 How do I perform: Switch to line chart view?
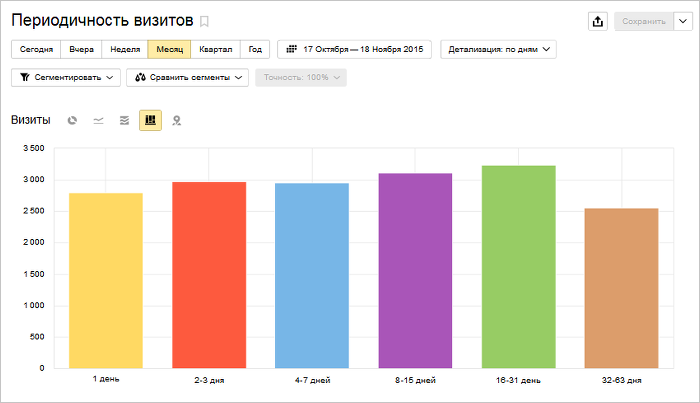point(98,120)
